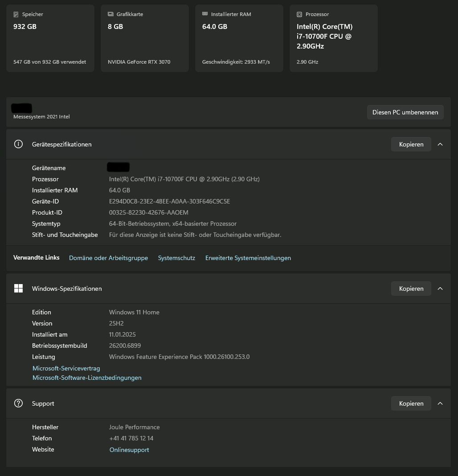This screenshot has height=476, width=458.
Task: Click Edition value Windows 11 Home
Action: click(x=134, y=312)
